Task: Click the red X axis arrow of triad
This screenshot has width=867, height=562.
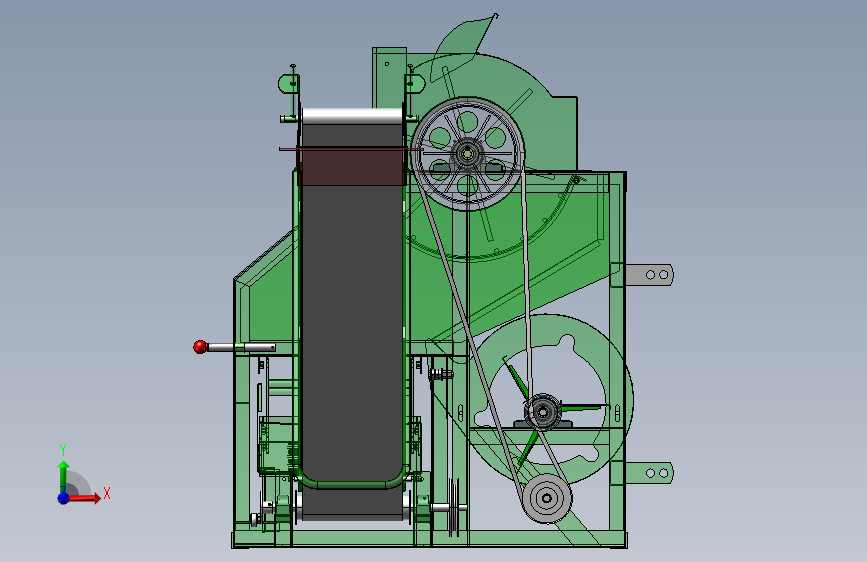Action: (x=87, y=498)
